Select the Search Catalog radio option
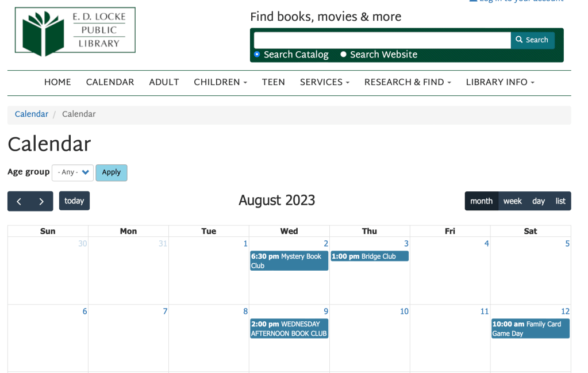Image resolution: width=588 pixels, height=373 pixels. (x=257, y=54)
